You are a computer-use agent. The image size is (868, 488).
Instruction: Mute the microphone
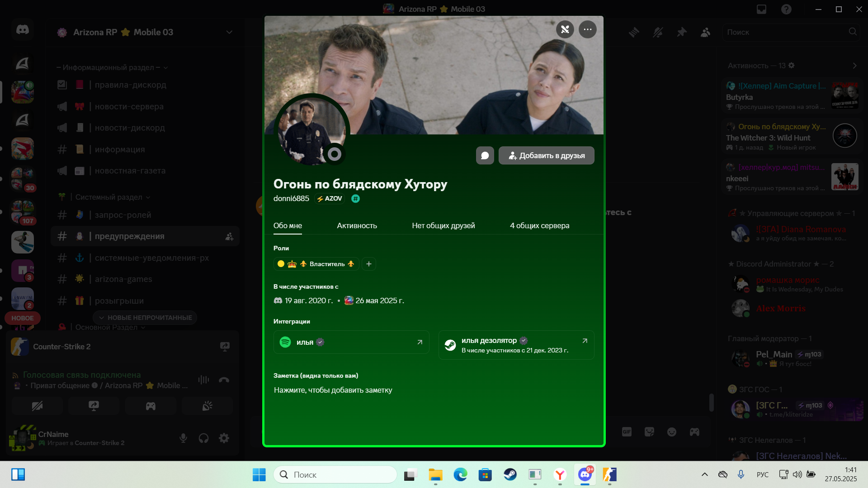click(x=183, y=438)
